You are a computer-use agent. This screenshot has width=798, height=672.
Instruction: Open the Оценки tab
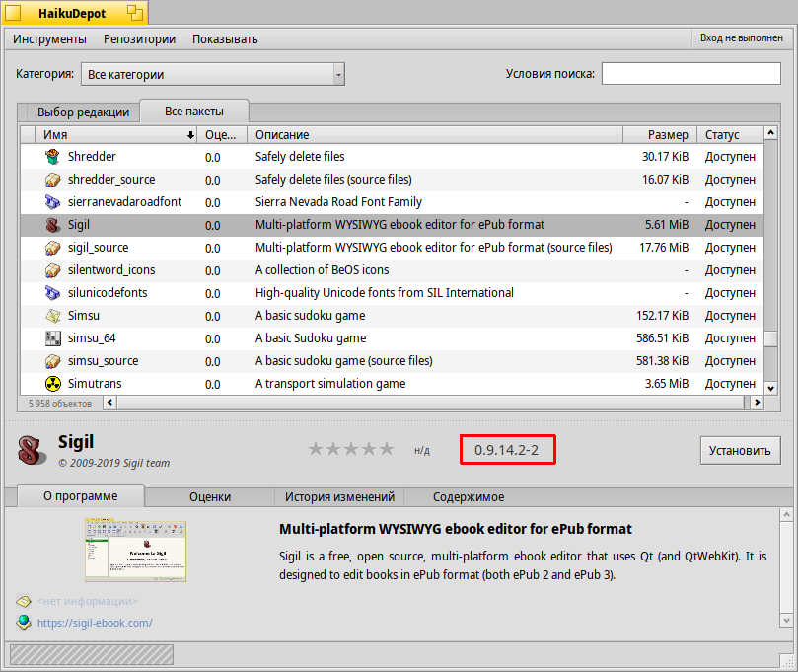(210, 497)
